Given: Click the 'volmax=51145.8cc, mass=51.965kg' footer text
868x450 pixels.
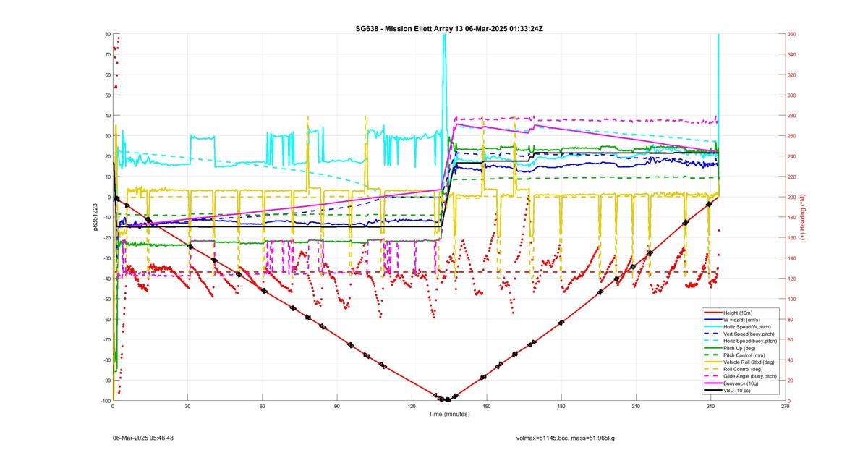Looking at the screenshot, I should tap(565, 438).
